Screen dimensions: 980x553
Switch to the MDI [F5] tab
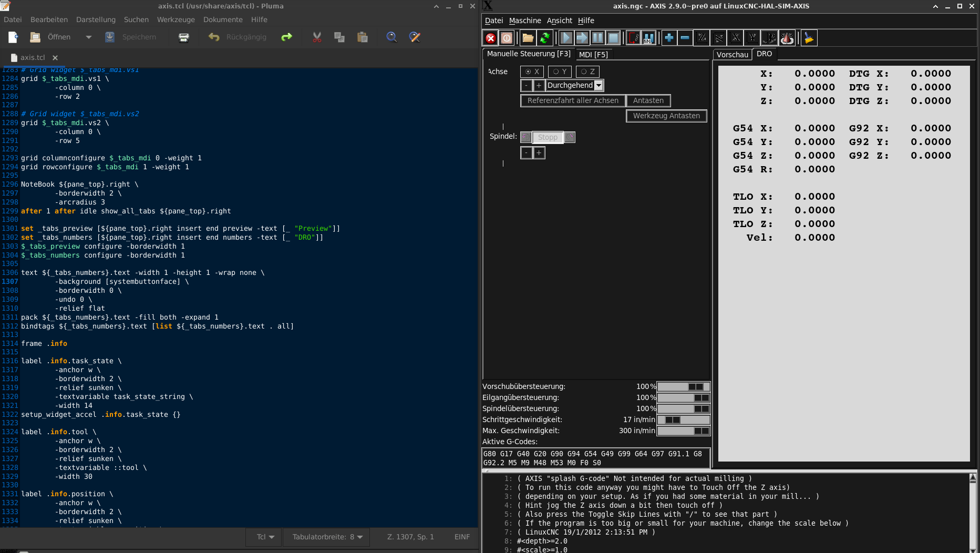[594, 54]
